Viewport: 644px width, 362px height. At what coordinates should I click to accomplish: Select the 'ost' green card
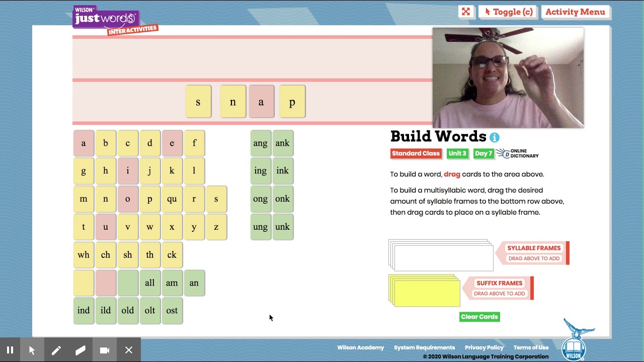[172, 311]
